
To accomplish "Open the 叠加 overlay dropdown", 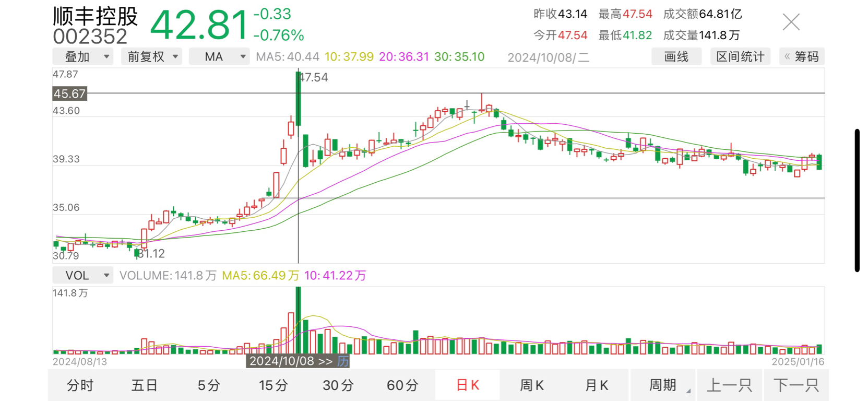I will point(83,56).
